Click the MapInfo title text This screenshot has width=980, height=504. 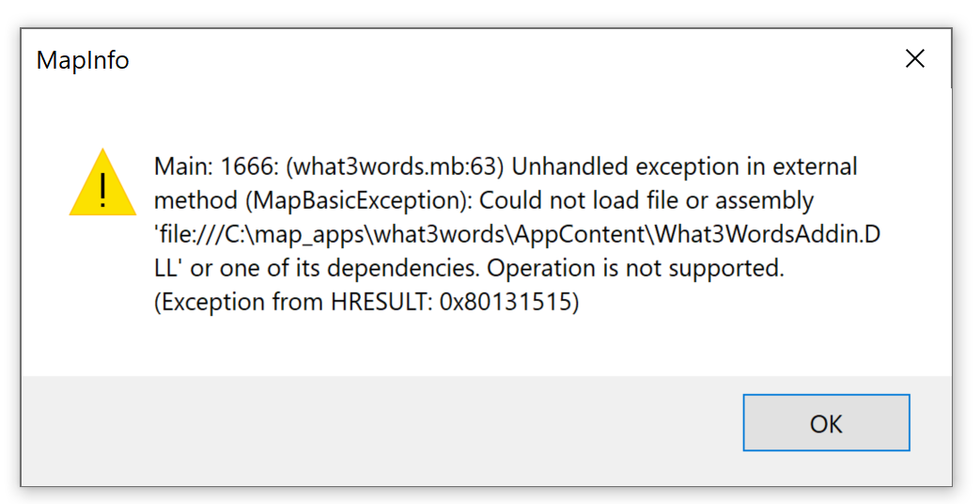click(x=83, y=61)
